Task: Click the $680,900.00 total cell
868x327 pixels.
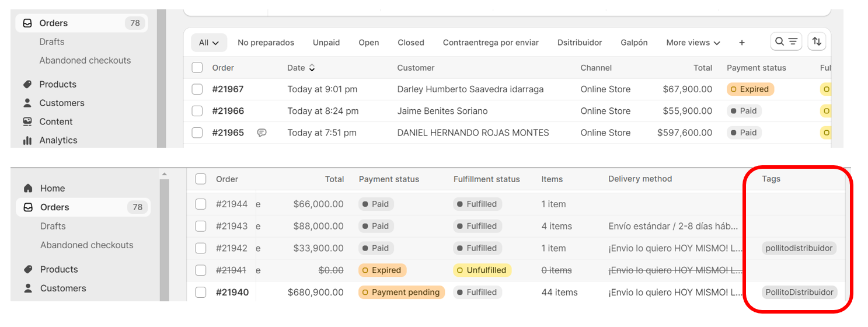Action: click(316, 293)
